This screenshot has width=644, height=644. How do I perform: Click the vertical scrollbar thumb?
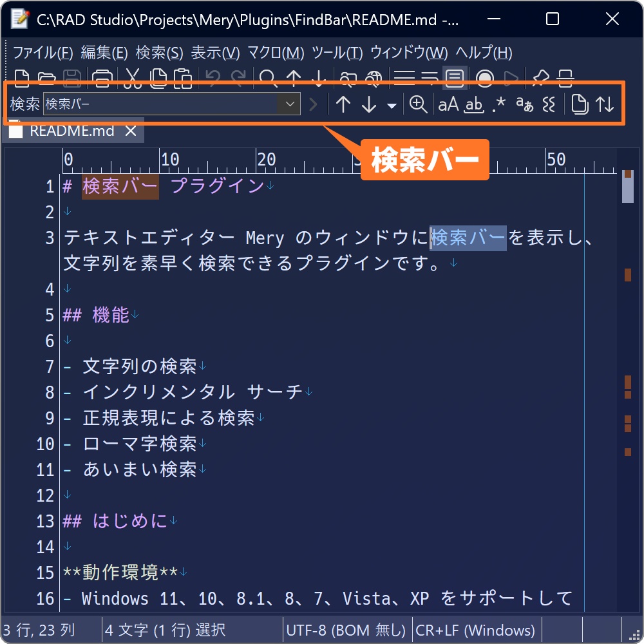pyautogui.click(x=627, y=187)
